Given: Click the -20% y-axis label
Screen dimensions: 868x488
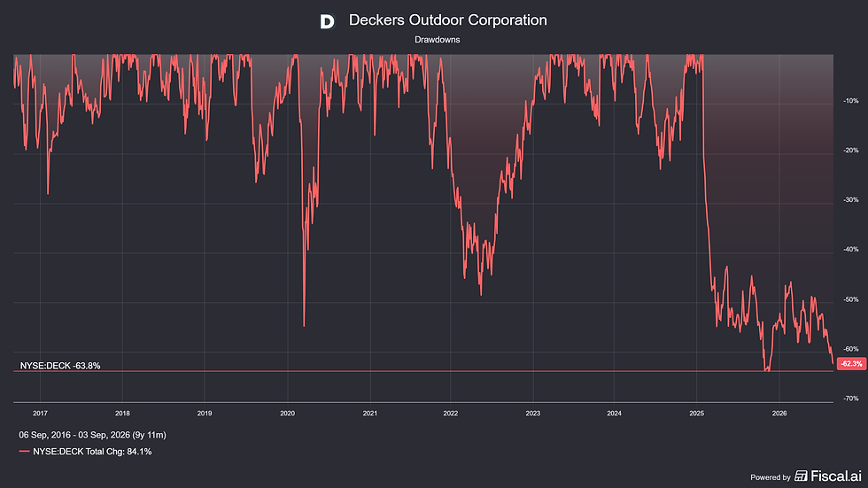Looking at the screenshot, I should tap(851, 151).
